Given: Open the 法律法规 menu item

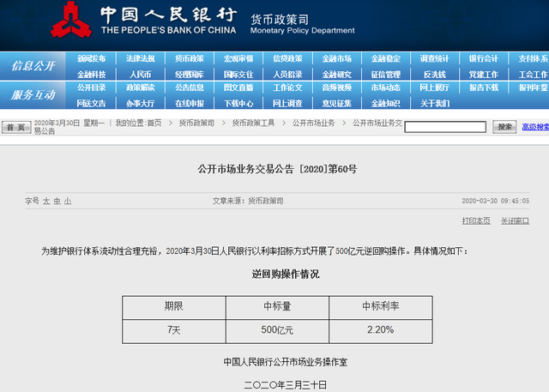Looking at the screenshot, I should point(141,58).
